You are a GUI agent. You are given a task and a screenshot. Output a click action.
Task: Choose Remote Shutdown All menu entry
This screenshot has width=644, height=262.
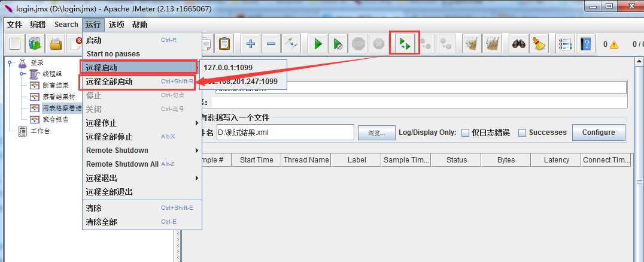pyautogui.click(x=142, y=164)
